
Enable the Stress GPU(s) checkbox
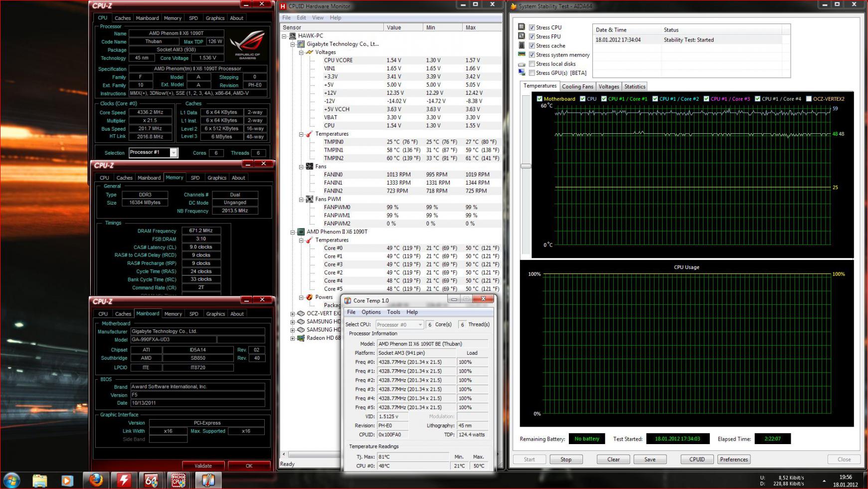click(532, 73)
